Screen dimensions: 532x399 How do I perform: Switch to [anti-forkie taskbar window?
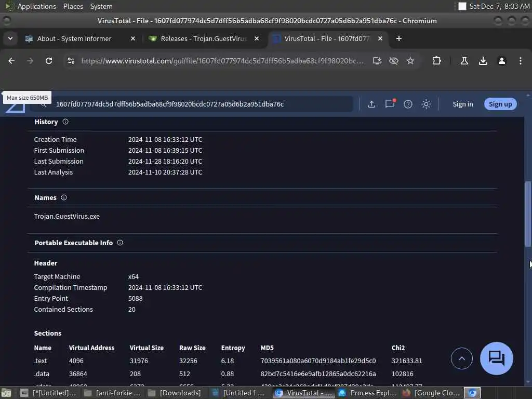pyautogui.click(x=112, y=393)
